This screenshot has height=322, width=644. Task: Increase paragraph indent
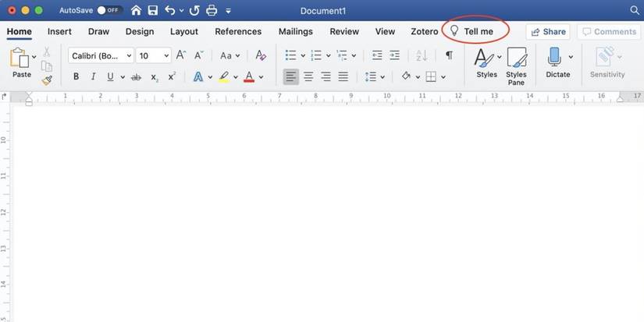[x=394, y=55]
